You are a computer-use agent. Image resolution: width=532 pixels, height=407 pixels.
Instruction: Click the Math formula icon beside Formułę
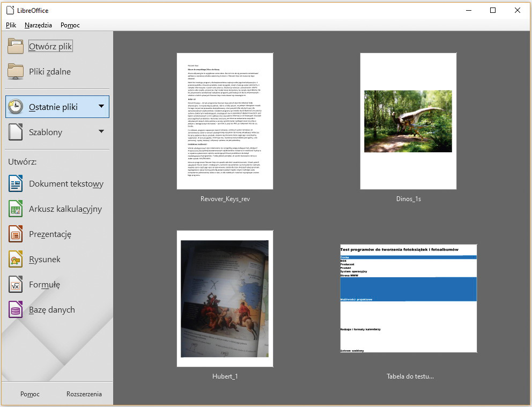coord(16,285)
